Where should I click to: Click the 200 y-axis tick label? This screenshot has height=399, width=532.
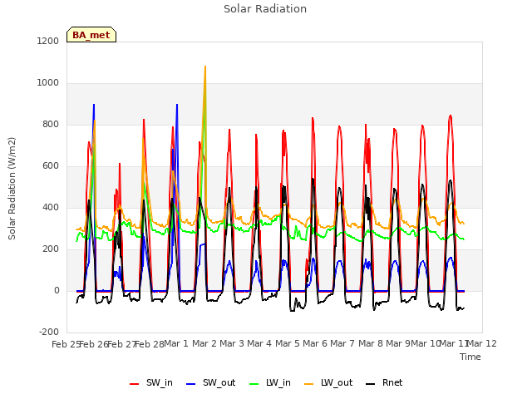51,249
